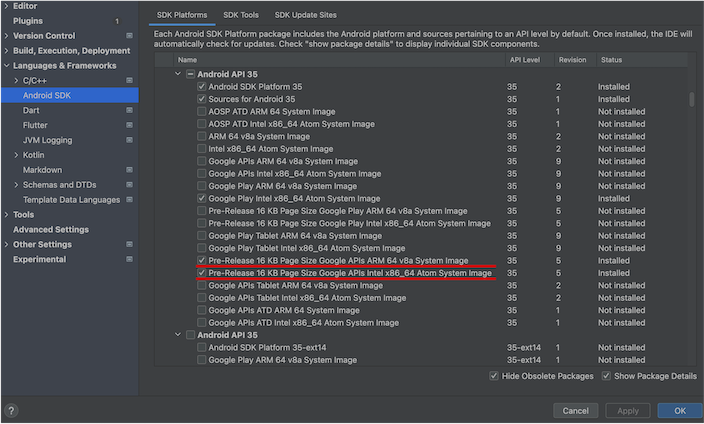
Task: Switch to the SDK Tools tab
Action: click(x=240, y=16)
